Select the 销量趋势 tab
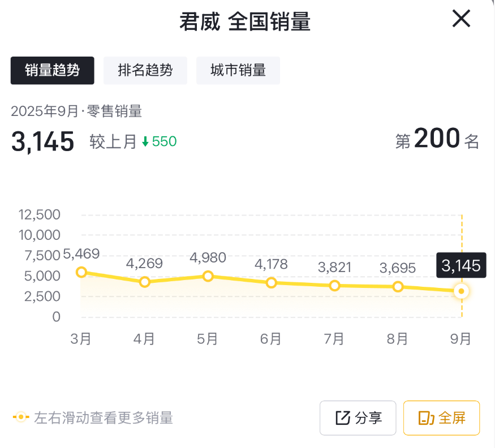The height and width of the screenshot is (448, 495). click(53, 71)
